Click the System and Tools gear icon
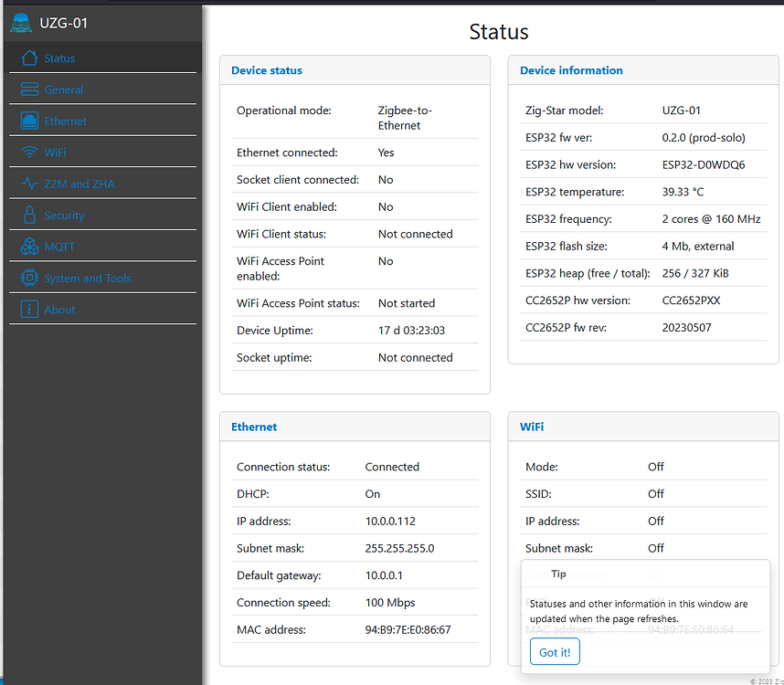 tap(28, 278)
